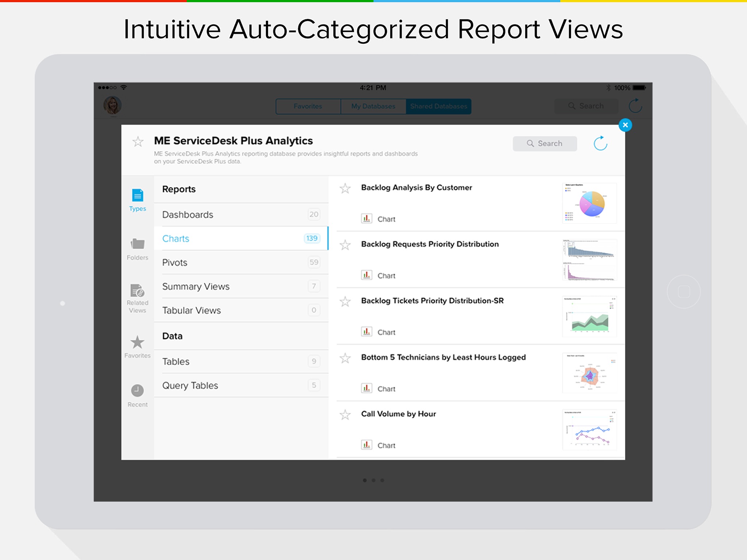
Task: Open the Backlog Analysis By Customer title
Action: pyautogui.click(x=417, y=187)
